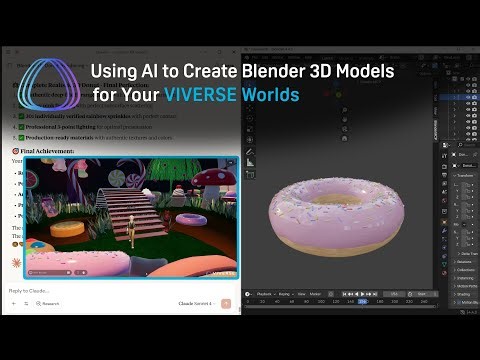480x360 pixels.
Task: Open Blender's File menu
Action: 255,58
